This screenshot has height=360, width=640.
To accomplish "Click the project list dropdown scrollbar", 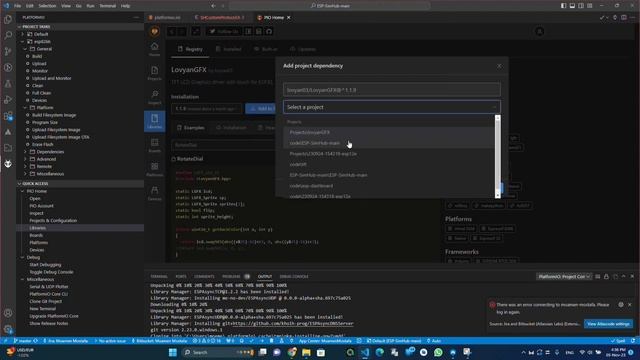I will point(497,157).
